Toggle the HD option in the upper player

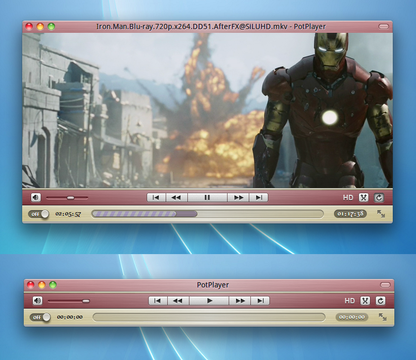point(348,198)
